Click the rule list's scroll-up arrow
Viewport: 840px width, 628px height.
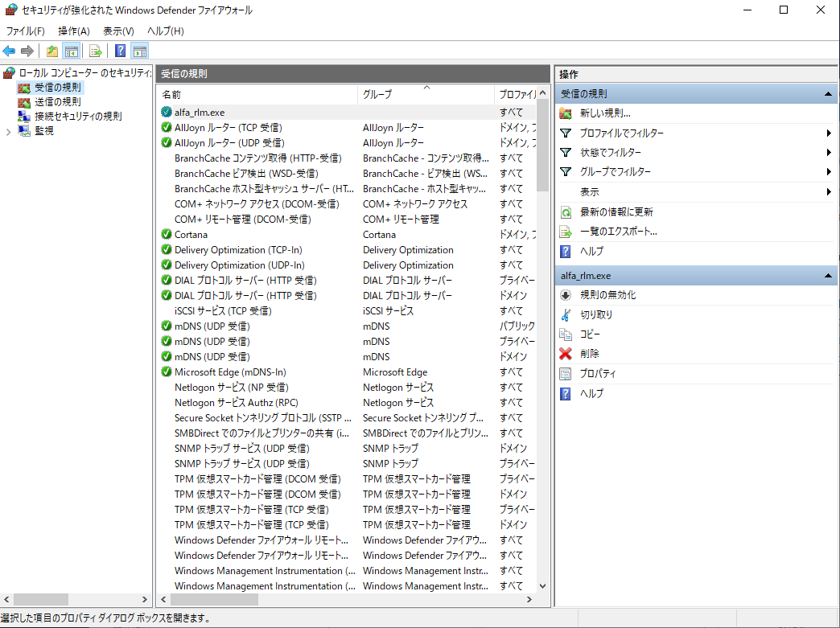tap(542, 93)
